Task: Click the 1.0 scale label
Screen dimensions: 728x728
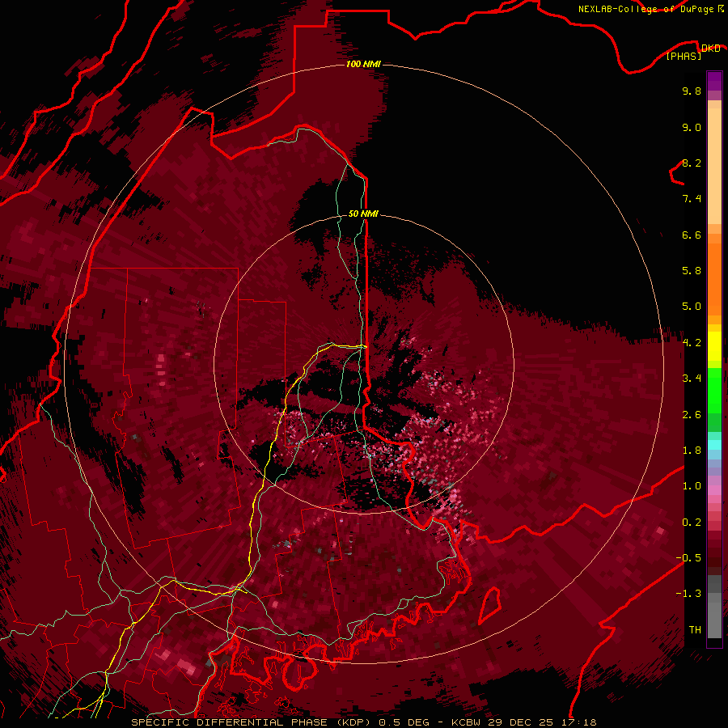Action: pyautogui.click(x=692, y=486)
